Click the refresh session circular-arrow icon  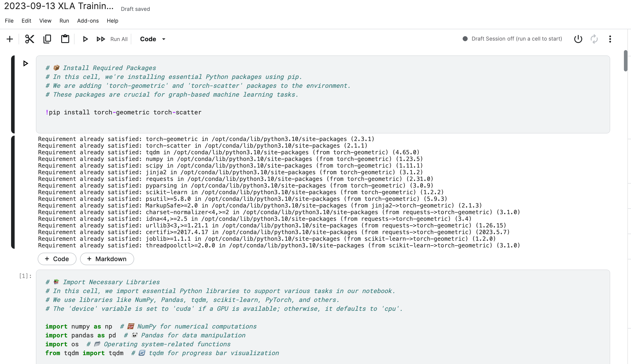tap(594, 39)
